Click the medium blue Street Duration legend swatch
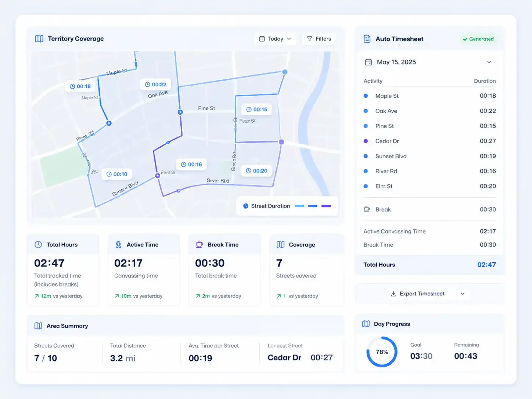This screenshot has height=399, width=532. [x=313, y=206]
